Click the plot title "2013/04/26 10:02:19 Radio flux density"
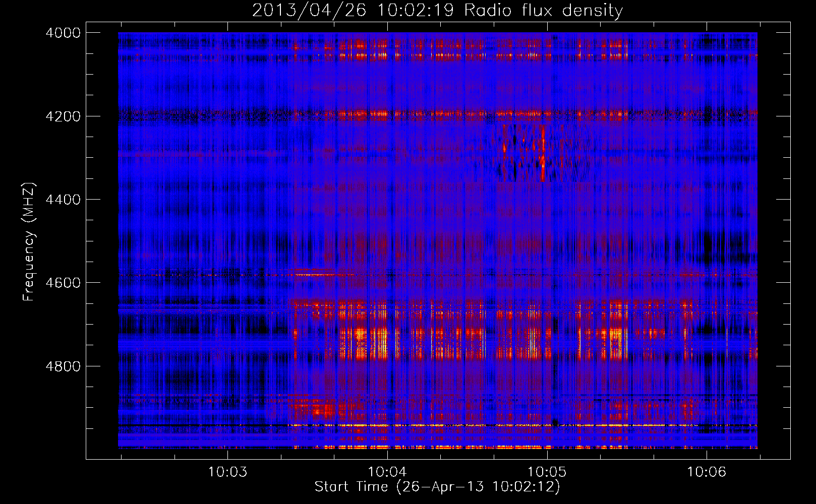The width and height of the screenshot is (816, 504). (x=437, y=10)
